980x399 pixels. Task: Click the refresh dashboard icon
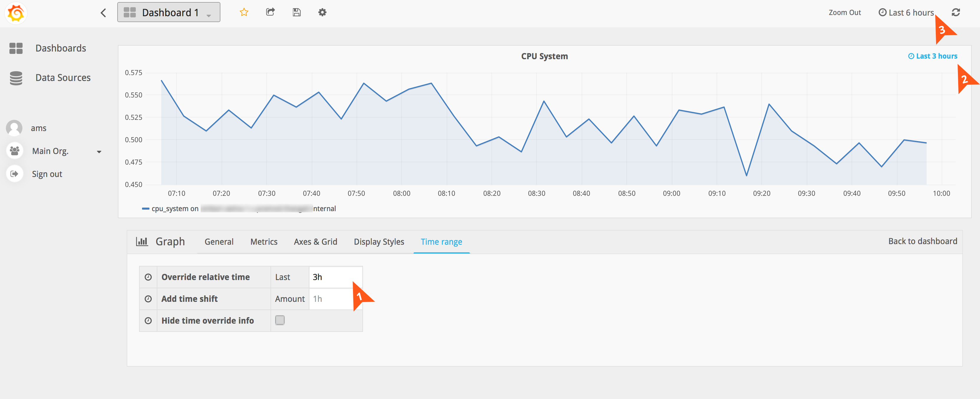tap(956, 13)
